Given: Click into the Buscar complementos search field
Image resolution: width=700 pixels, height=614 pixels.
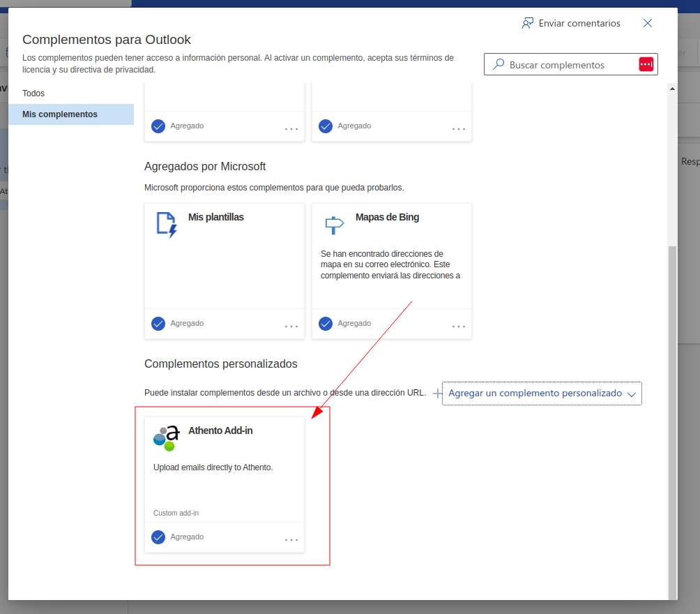Looking at the screenshot, I should (x=568, y=65).
